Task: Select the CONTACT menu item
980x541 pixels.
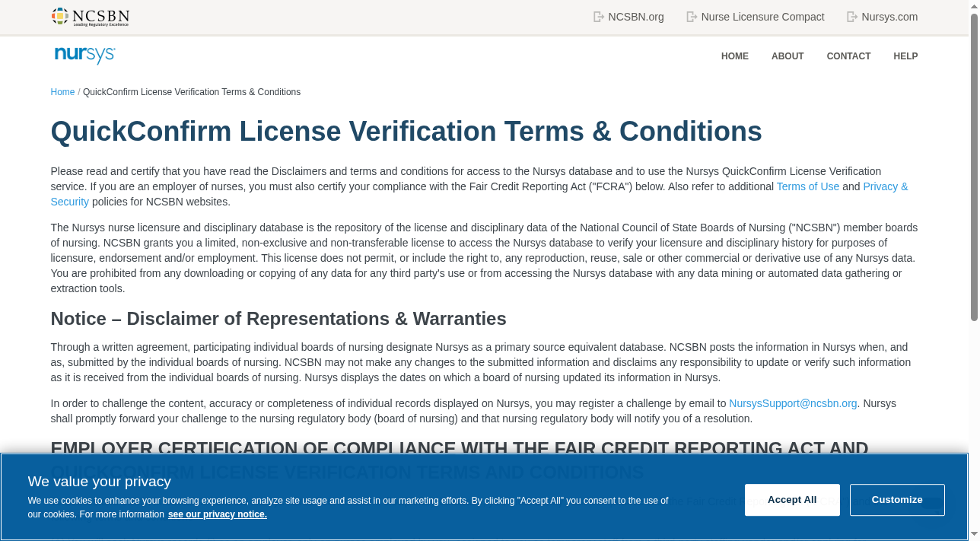Action: click(x=848, y=56)
